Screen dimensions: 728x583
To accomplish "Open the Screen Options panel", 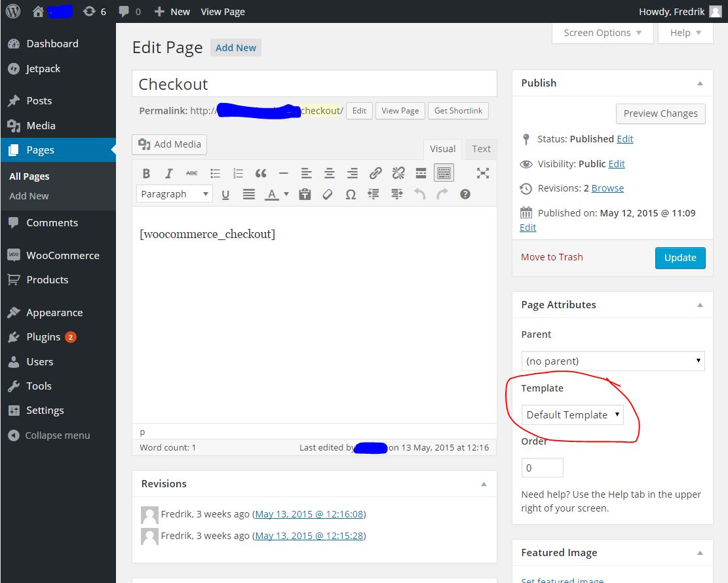I will pyautogui.click(x=602, y=33).
